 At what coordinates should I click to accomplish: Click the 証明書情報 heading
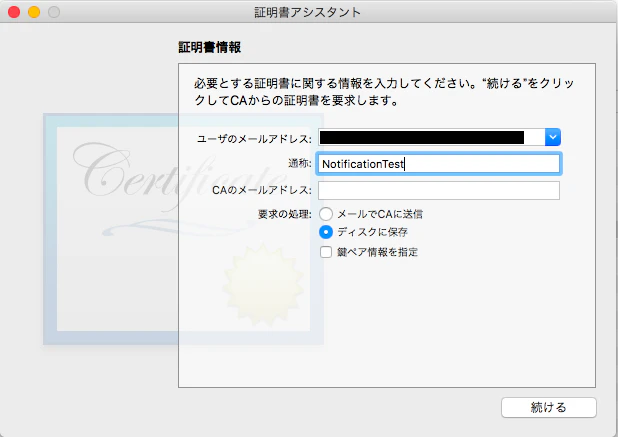pyautogui.click(x=210, y=48)
